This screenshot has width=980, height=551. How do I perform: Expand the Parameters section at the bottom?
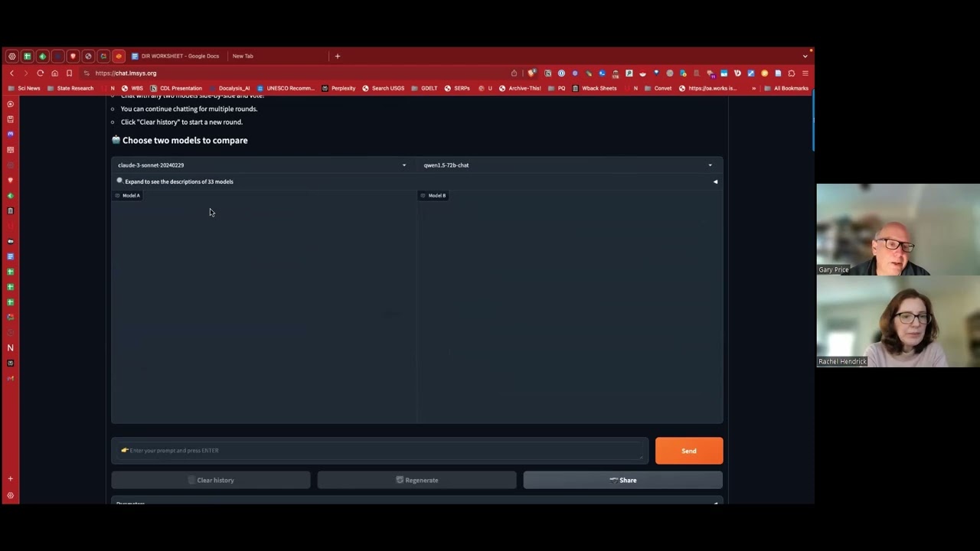click(416, 502)
